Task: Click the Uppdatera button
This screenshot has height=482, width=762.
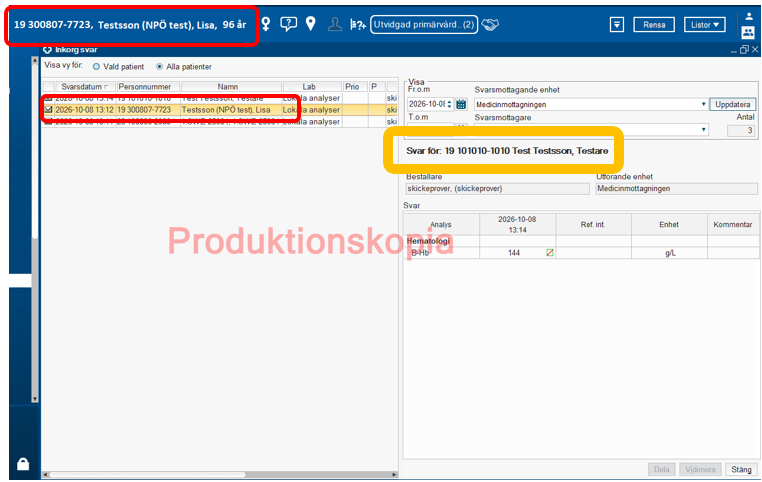Action: [x=733, y=104]
